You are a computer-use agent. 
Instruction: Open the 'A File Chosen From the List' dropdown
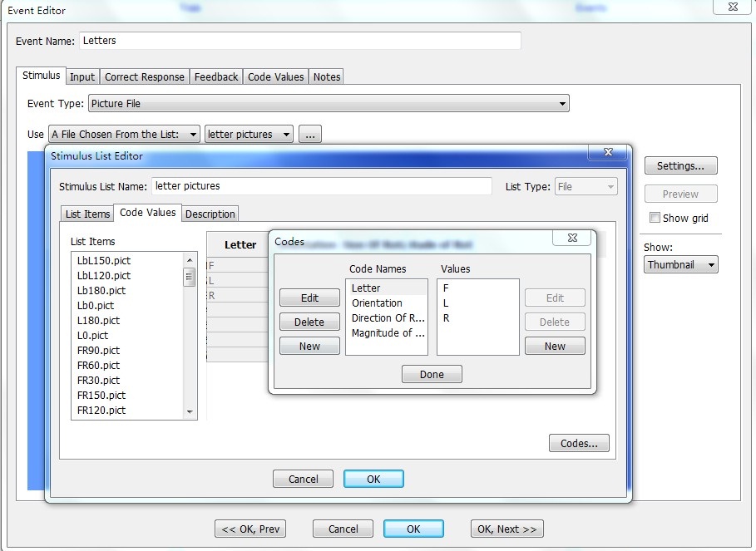click(124, 135)
